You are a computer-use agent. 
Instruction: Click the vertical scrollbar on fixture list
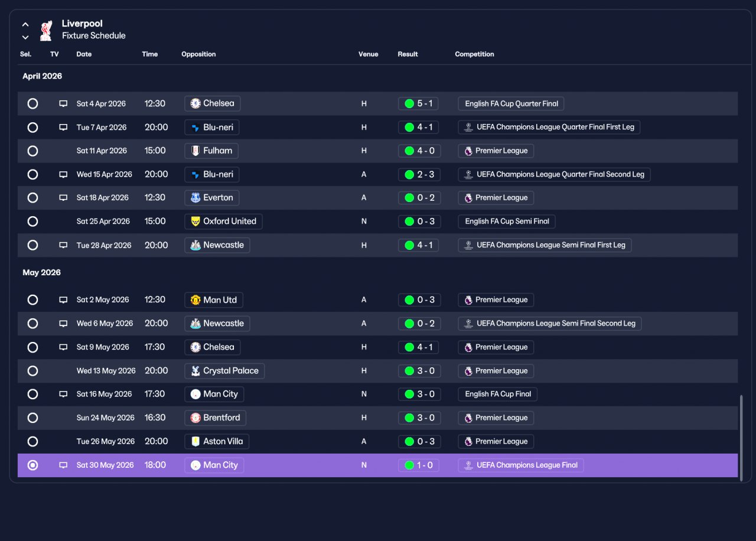click(x=741, y=438)
